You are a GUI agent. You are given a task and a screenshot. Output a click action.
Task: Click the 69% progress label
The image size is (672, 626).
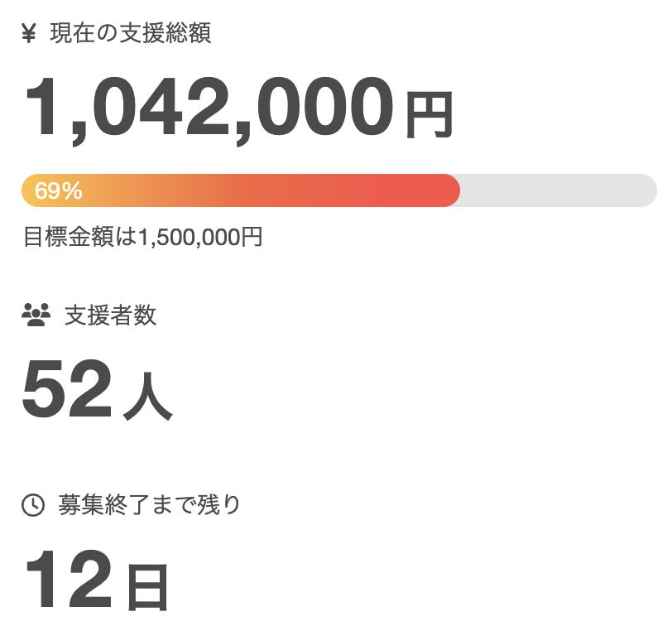(x=59, y=191)
